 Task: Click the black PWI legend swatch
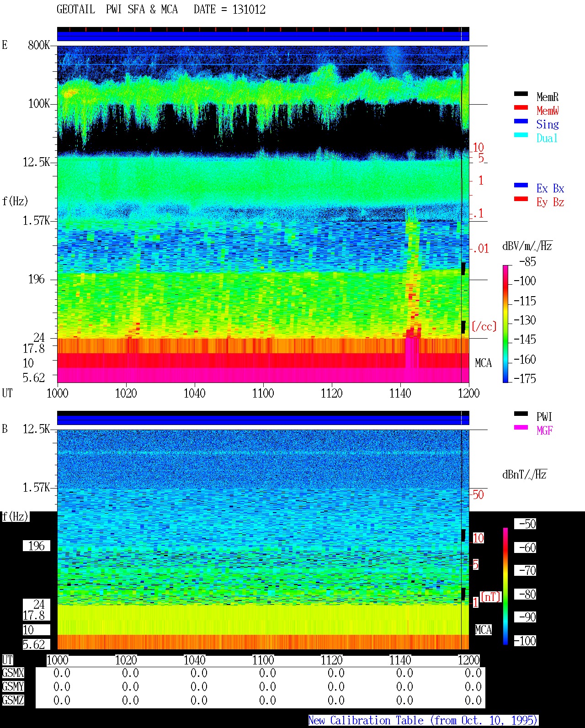click(521, 414)
